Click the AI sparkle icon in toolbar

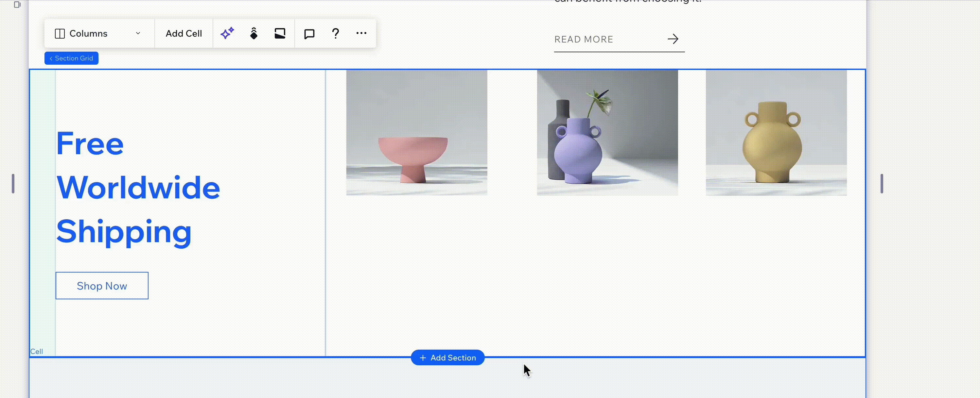click(227, 33)
